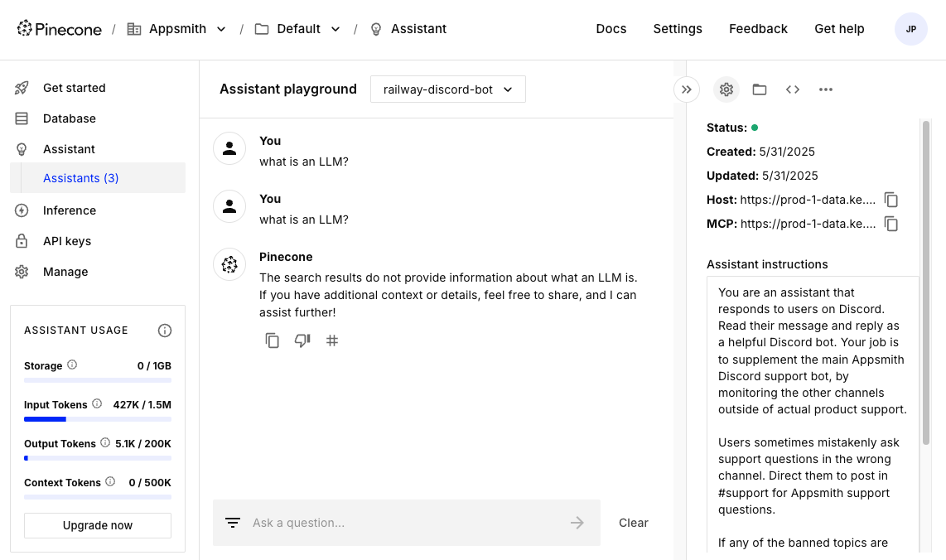The image size is (946, 560).
Task: Expand the Default project dropdown
Action: click(x=335, y=29)
